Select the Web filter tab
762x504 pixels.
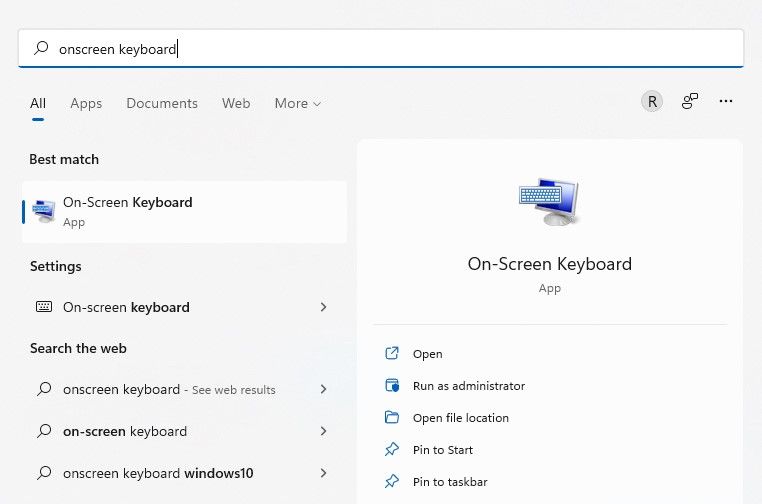coord(236,103)
